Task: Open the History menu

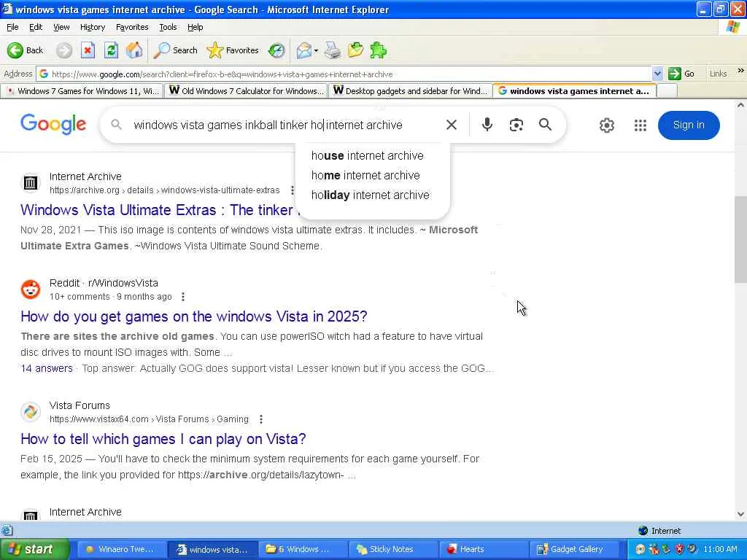Action: [93, 27]
